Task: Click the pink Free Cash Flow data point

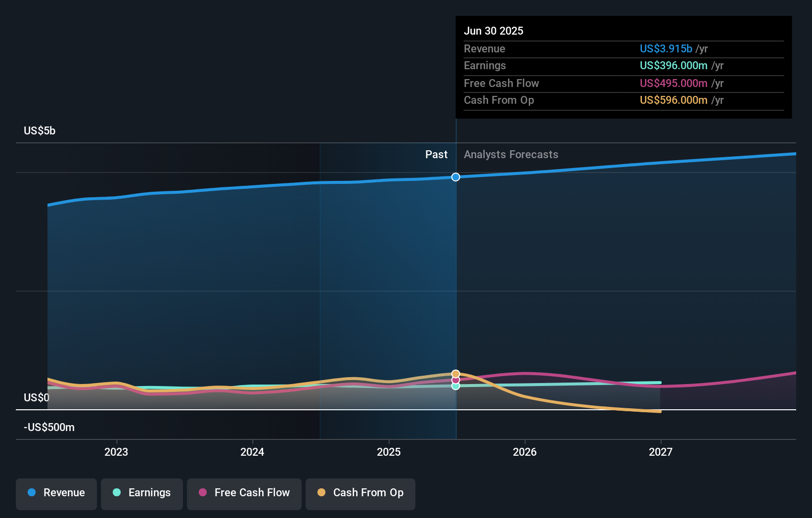Action: (x=455, y=380)
